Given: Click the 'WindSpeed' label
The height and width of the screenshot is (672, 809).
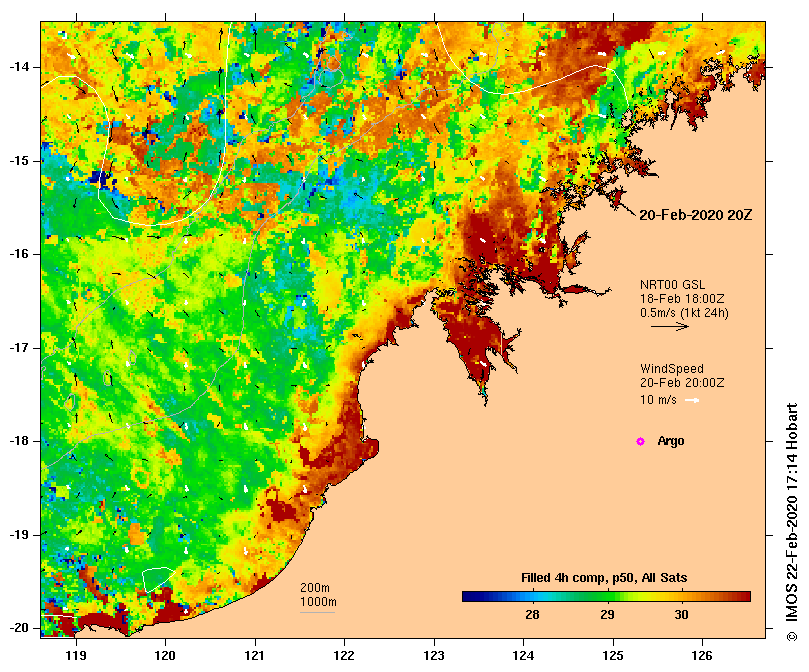Looking at the screenshot, I should pyautogui.click(x=672, y=369).
